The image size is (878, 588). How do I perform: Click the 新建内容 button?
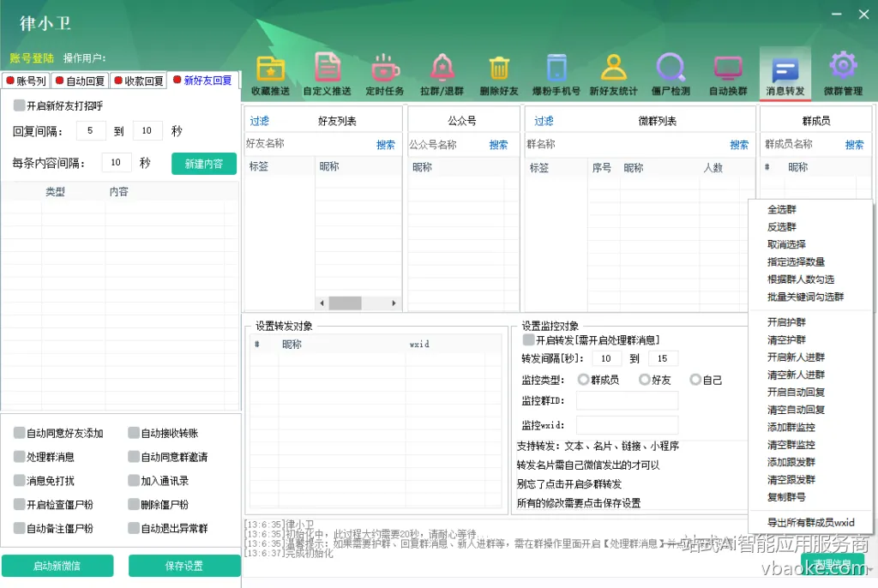point(204,164)
